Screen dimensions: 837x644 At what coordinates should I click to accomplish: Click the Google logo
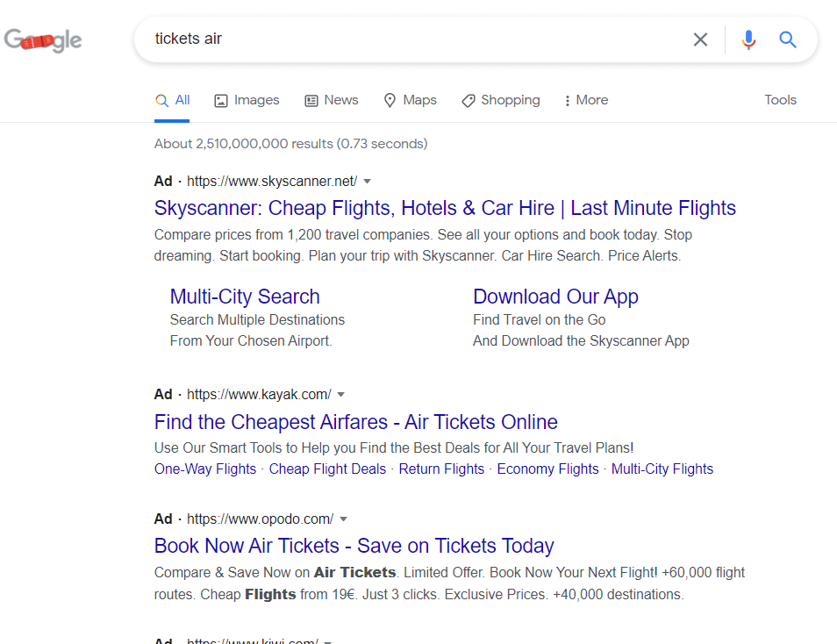(44, 40)
